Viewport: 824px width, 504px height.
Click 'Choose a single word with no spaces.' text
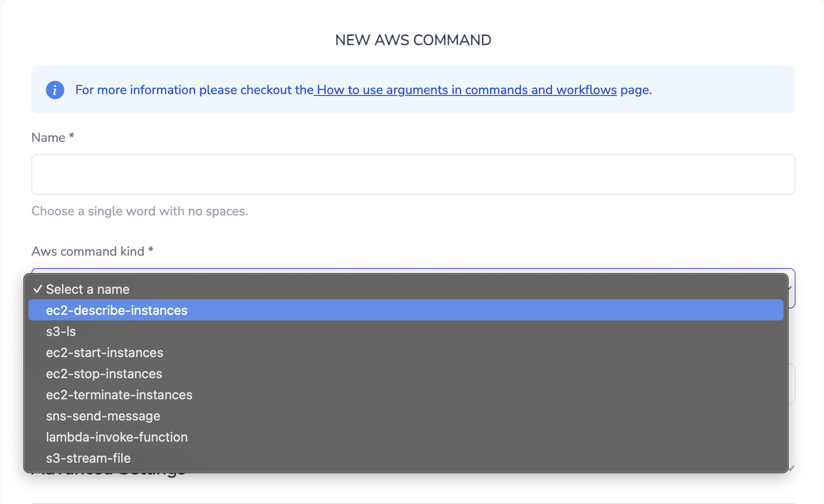click(140, 211)
